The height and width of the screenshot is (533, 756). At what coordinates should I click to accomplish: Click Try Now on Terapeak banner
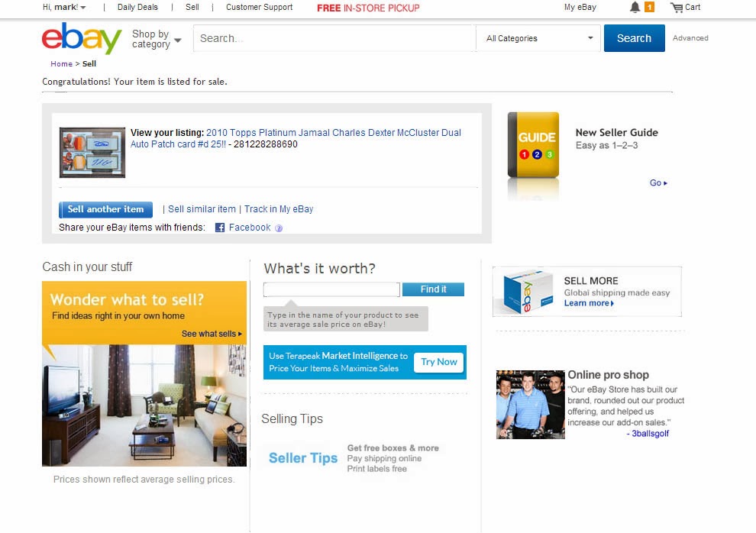click(439, 362)
